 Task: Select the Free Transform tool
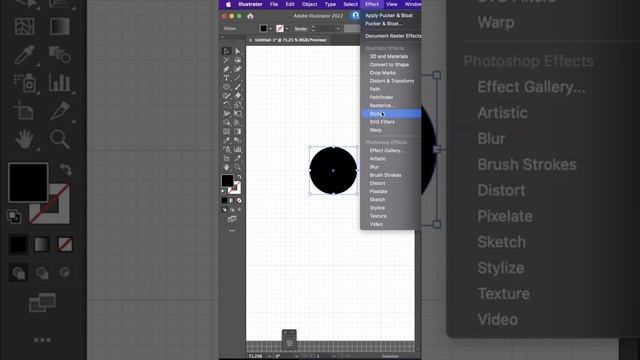[x=238, y=114]
